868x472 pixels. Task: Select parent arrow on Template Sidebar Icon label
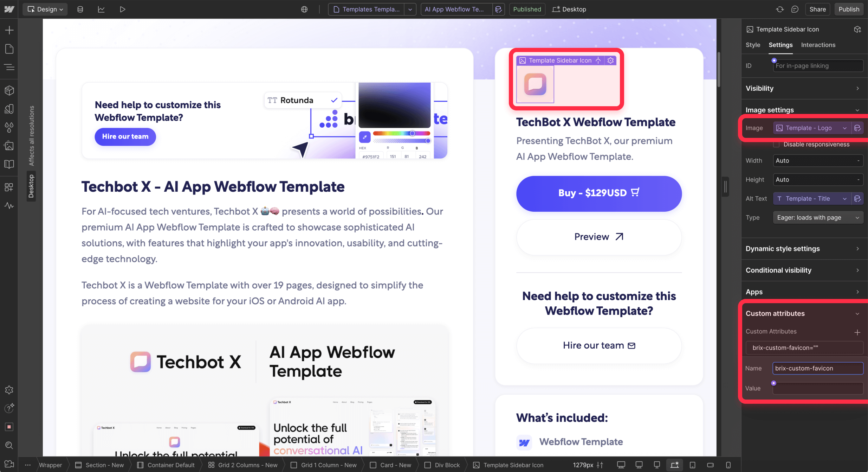(598, 60)
